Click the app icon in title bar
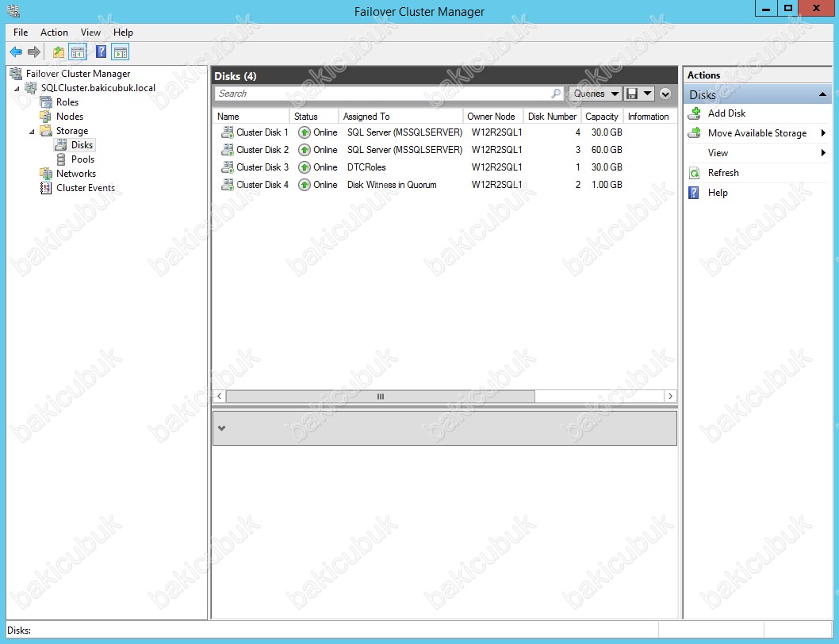 click(x=13, y=10)
